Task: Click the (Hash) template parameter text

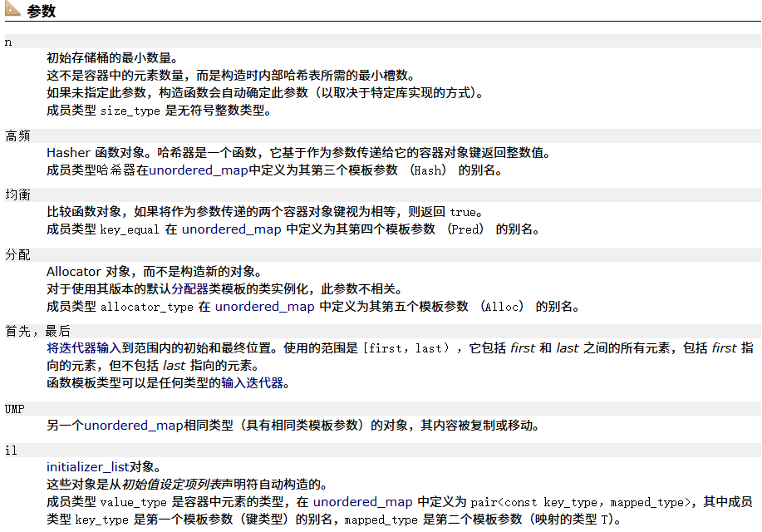Action: 428,170
